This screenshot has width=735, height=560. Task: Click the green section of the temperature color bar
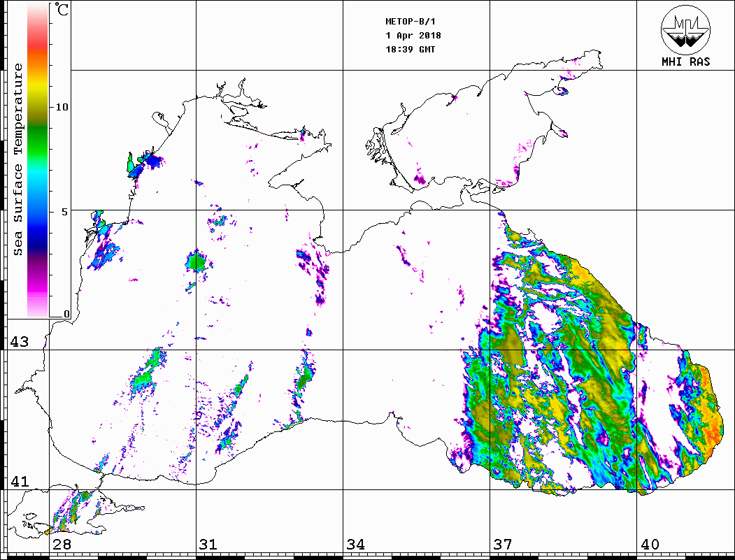point(38,141)
